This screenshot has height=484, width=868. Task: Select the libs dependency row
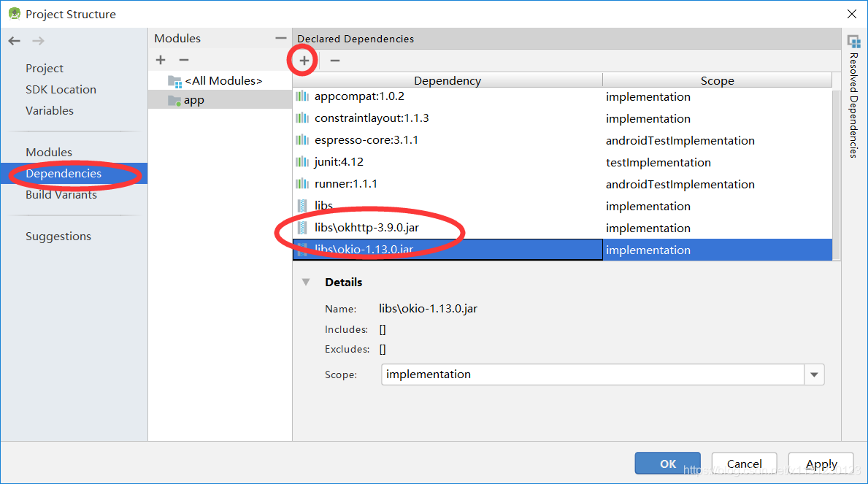click(562, 206)
